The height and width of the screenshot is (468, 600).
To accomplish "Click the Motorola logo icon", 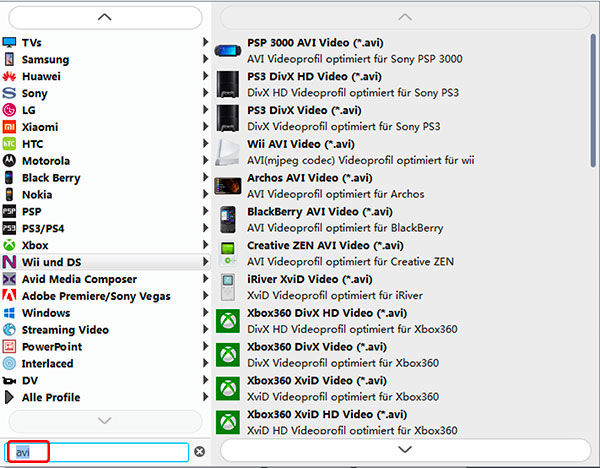I will tap(9, 160).
